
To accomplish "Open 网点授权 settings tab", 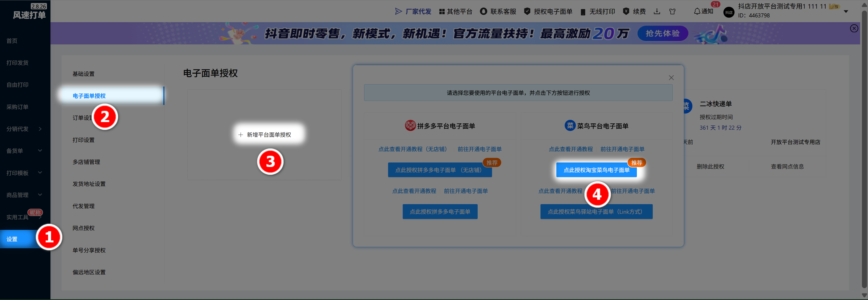I will pyautogui.click(x=84, y=228).
